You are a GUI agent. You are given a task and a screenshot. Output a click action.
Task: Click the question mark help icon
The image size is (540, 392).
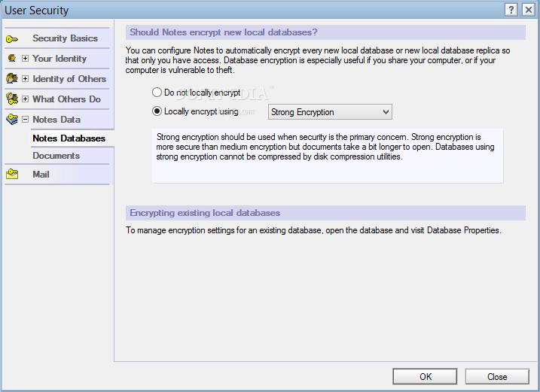click(511, 10)
